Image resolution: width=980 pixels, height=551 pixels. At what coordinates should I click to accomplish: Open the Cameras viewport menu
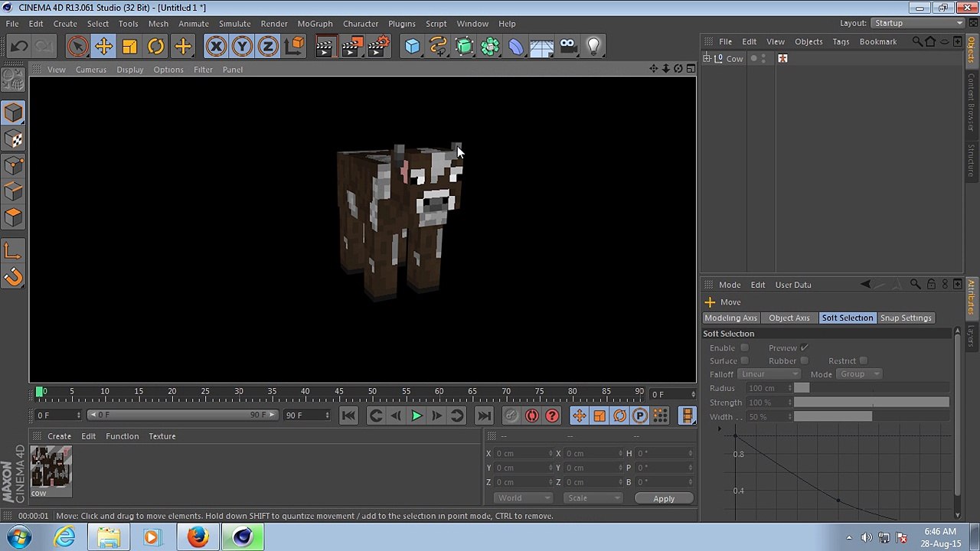click(90, 70)
